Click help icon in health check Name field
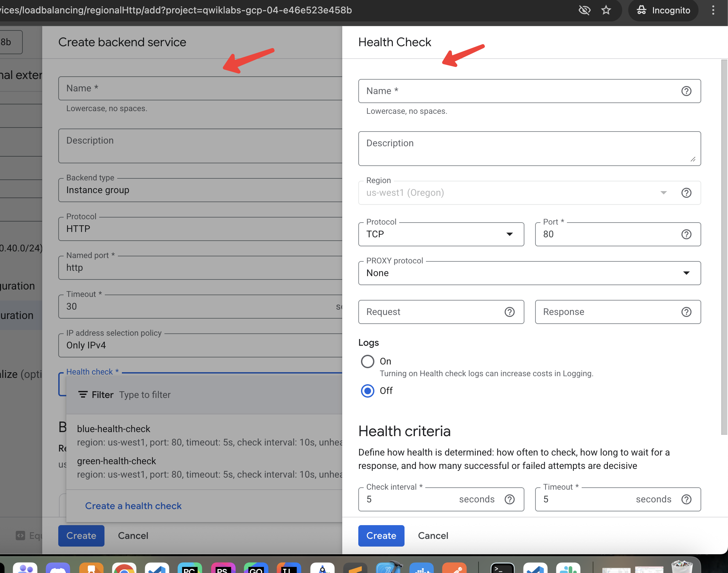The height and width of the screenshot is (573, 728). tap(686, 91)
